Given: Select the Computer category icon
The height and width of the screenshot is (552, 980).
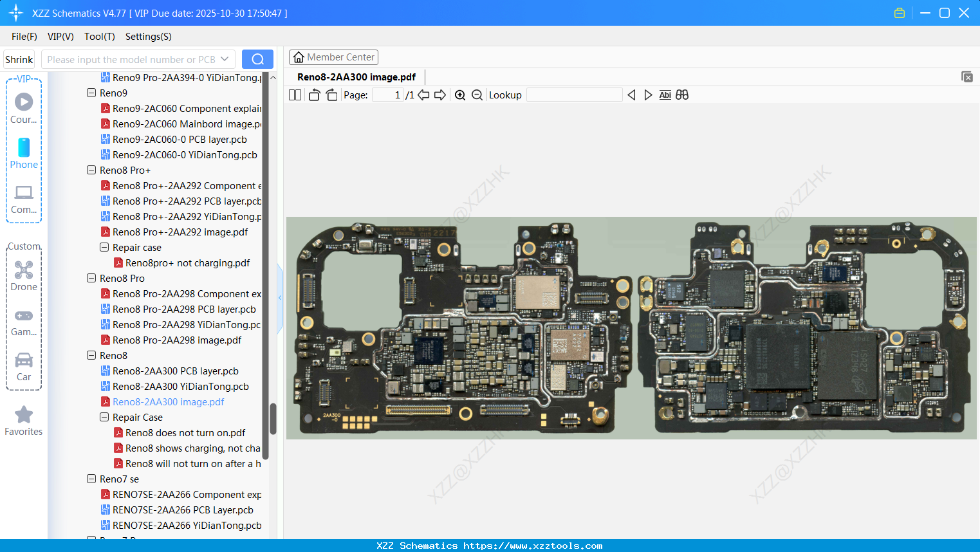Looking at the screenshot, I should (x=24, y=199).
